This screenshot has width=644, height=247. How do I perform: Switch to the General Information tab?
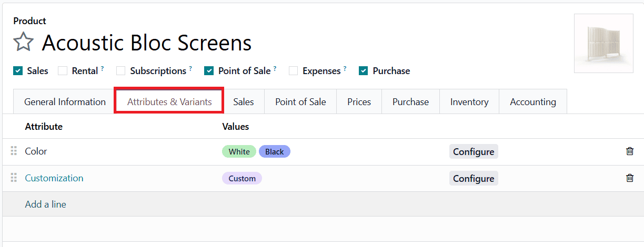[65, 102]
